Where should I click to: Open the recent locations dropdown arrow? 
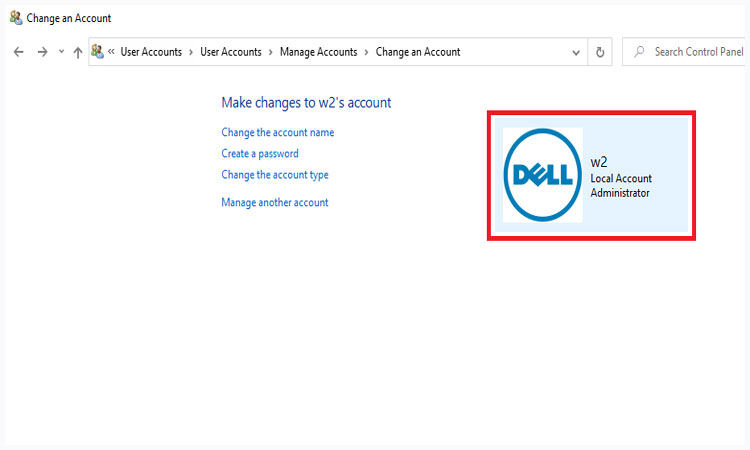click(61, 51)
